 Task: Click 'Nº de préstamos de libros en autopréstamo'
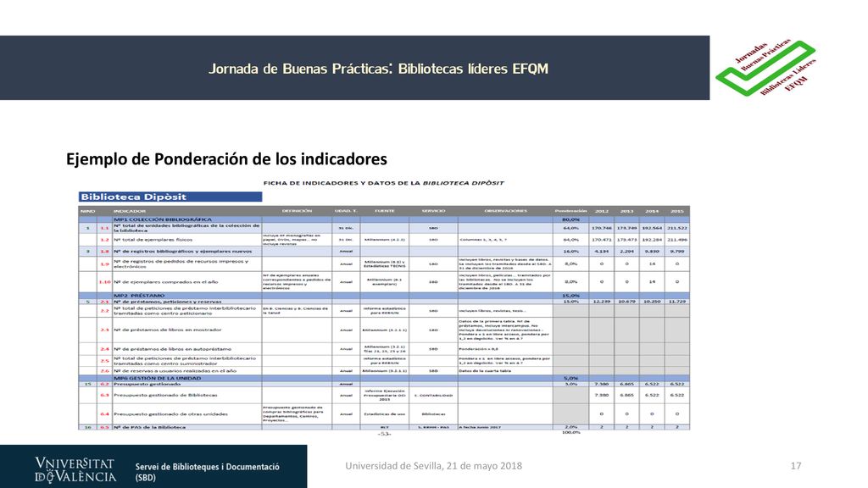click(173, 349)
